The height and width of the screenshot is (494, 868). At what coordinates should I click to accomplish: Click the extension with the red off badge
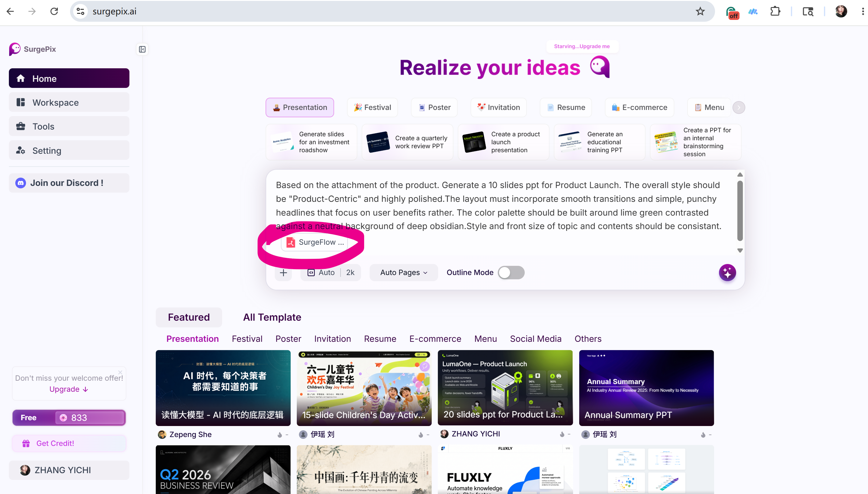(x=732, y=13)
